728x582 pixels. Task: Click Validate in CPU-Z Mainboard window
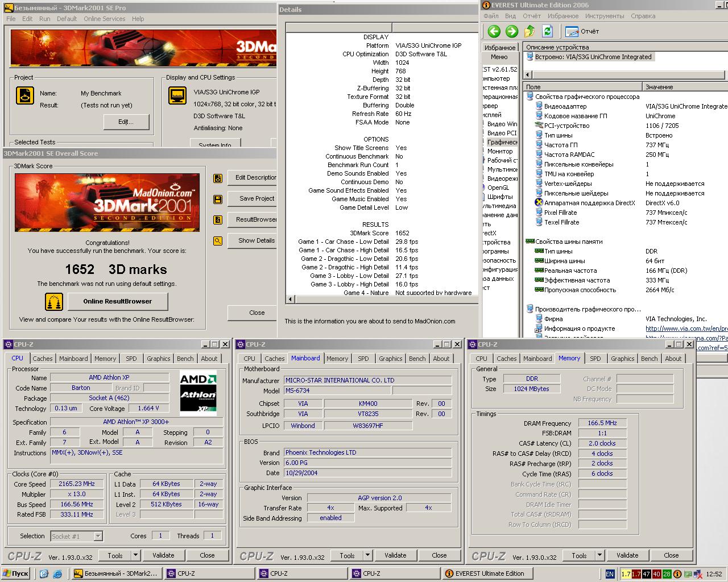click(x=395, y=555)
